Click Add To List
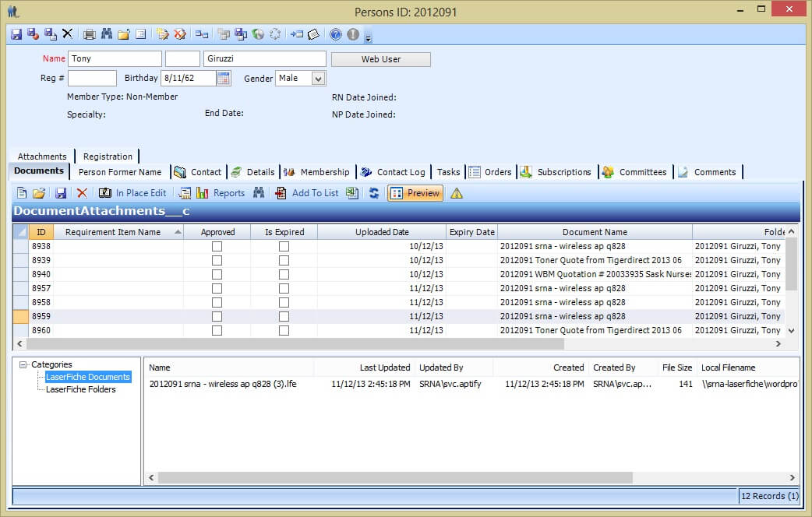The image size is (812, 517). point(306,193)
